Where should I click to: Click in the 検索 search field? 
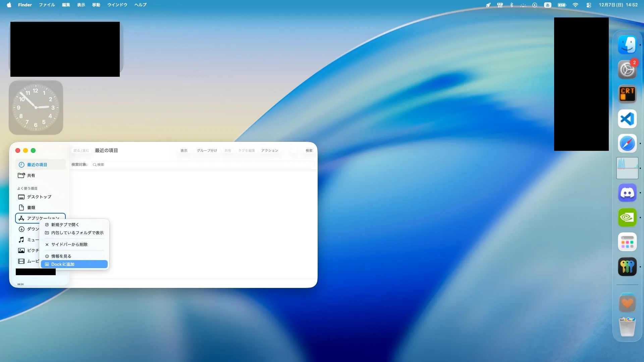tap(201, 165)
